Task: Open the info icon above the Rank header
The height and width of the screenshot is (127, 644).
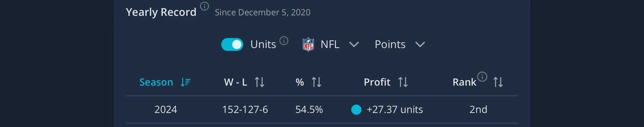Action: click(482, 77)
